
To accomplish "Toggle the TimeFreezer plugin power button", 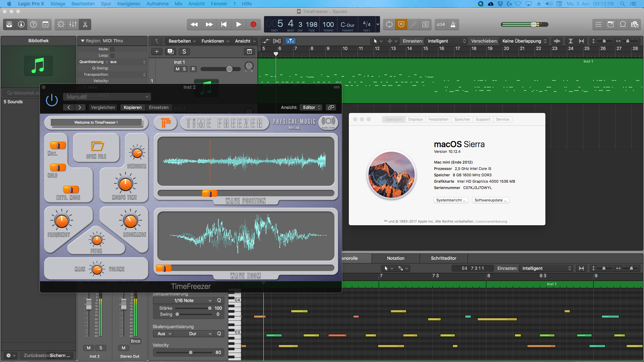I will [52, 100].
